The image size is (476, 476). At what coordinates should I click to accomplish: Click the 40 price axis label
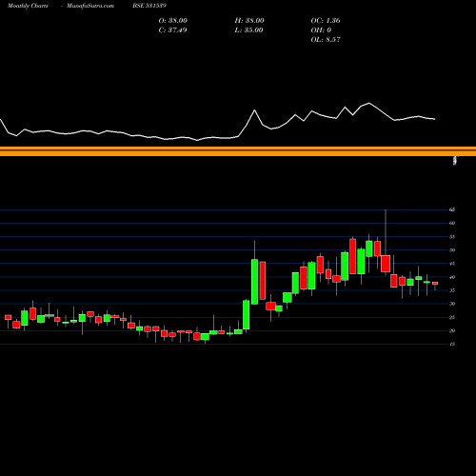452,277
